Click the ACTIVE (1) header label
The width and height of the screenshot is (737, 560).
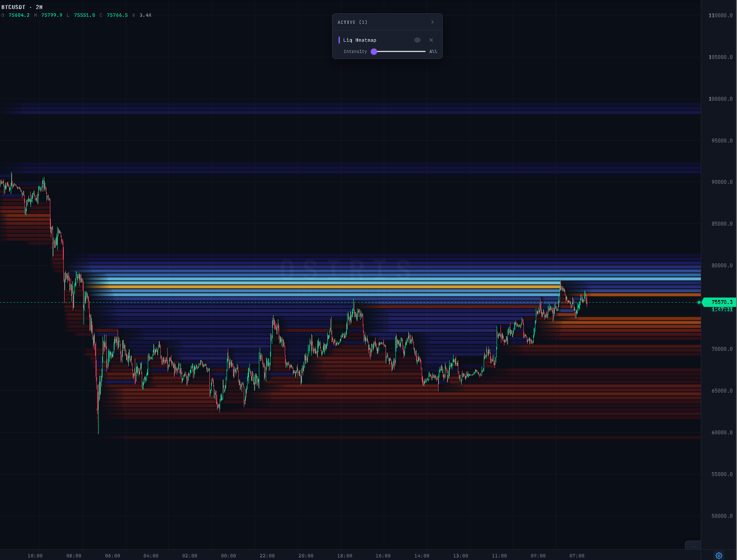(x=352, y=22)
